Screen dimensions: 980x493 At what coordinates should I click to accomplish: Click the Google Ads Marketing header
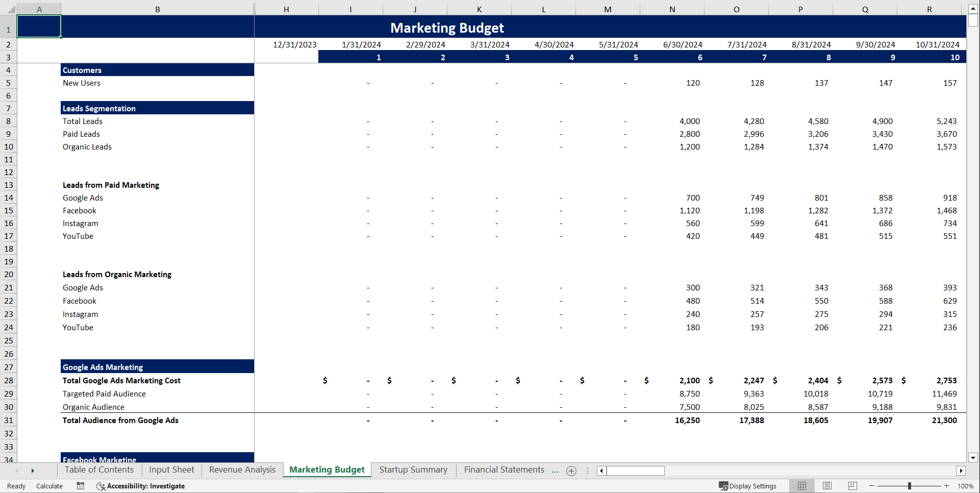point(157,367)
